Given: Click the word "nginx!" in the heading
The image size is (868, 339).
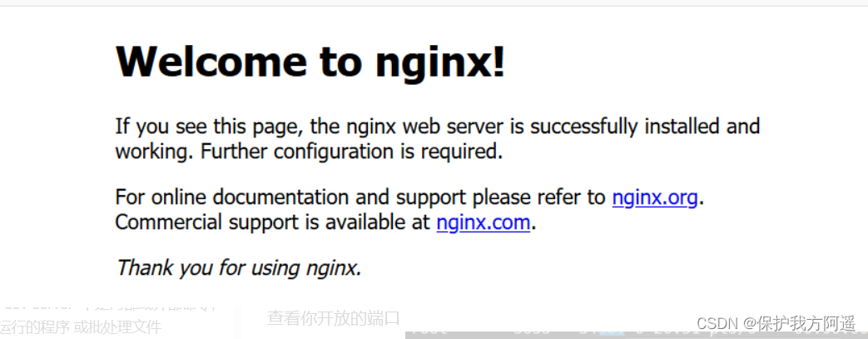Looking at the screenshot, I should (x=440, y=62).
